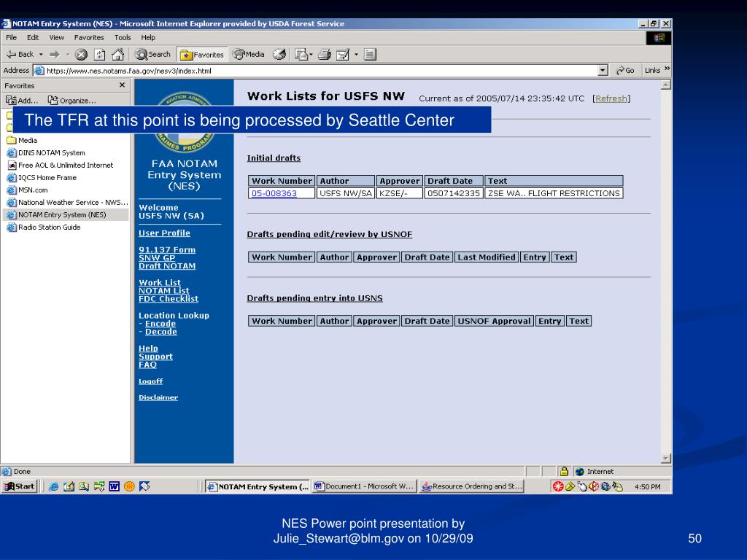Screen dimensions: 747x560
Task: Click the Mail toolbar icon
Action: 301,54
